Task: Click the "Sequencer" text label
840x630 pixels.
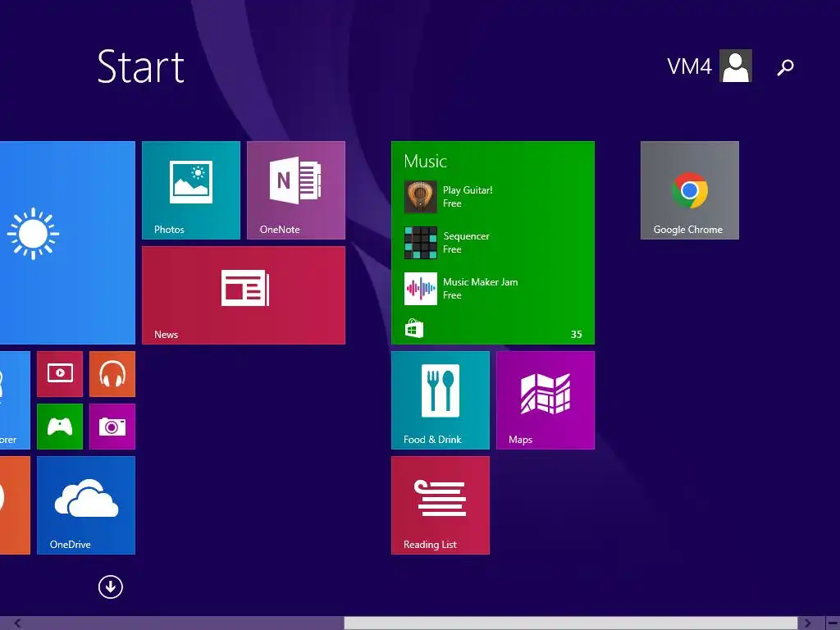Action: [466, 236]
